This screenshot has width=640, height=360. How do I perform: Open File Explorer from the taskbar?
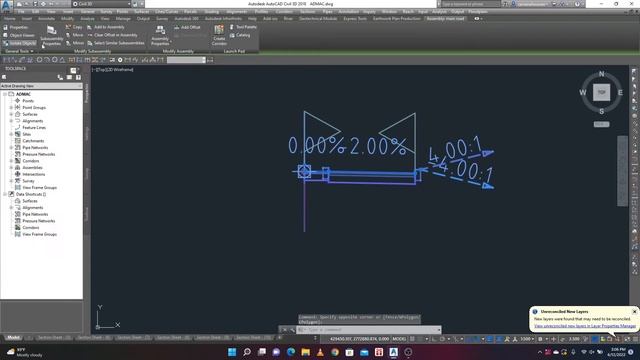305,352
